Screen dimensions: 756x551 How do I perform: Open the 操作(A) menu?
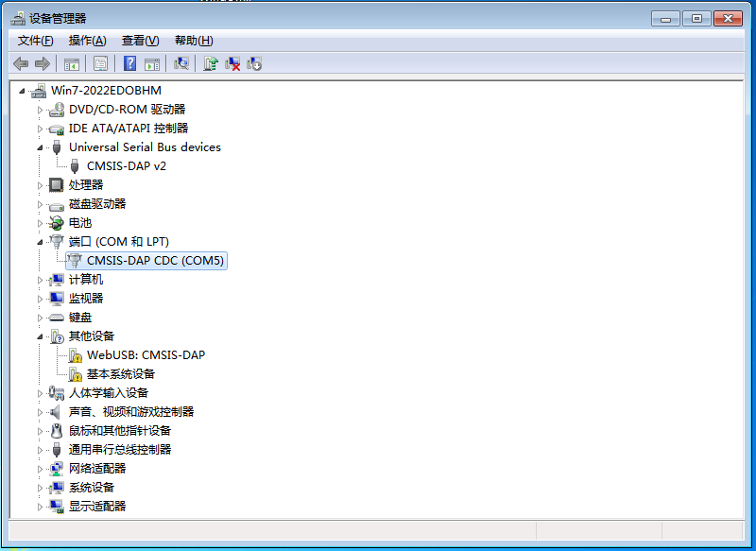tap(87, 40)
